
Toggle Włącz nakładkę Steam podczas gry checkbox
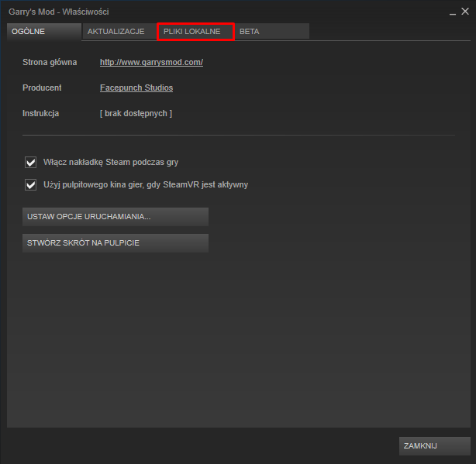pyautogui.click(x=31, y=162)
